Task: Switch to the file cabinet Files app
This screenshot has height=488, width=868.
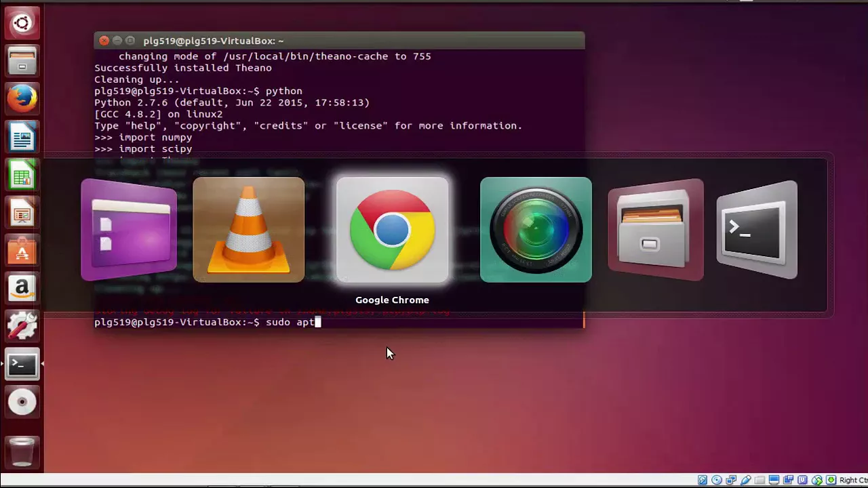Action: click(655, 230)
